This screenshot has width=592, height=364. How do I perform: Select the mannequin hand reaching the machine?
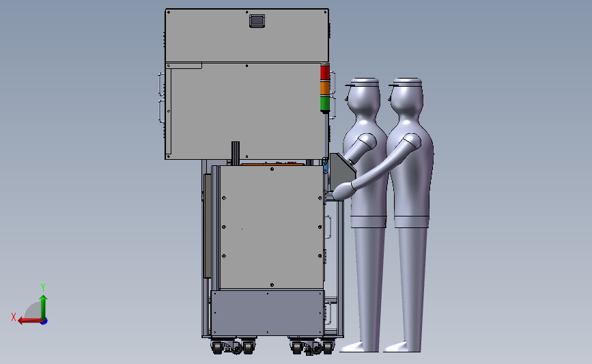343,191
